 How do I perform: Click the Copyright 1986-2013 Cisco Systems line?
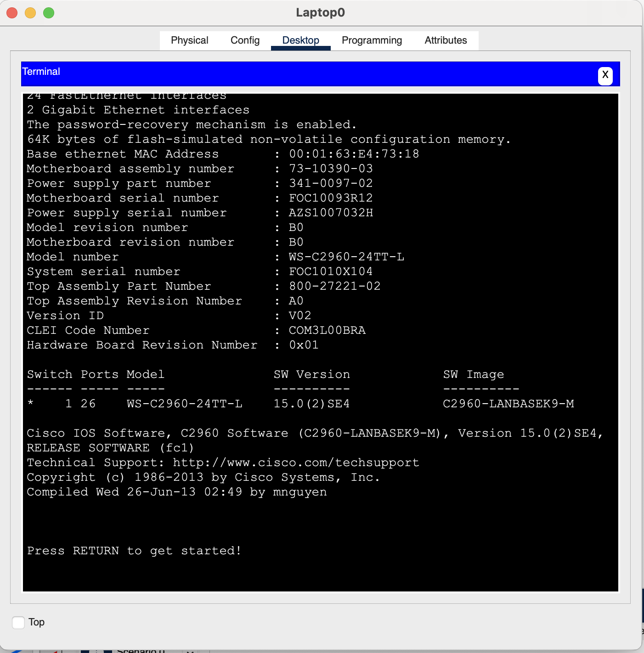click(x=203, y=477)
